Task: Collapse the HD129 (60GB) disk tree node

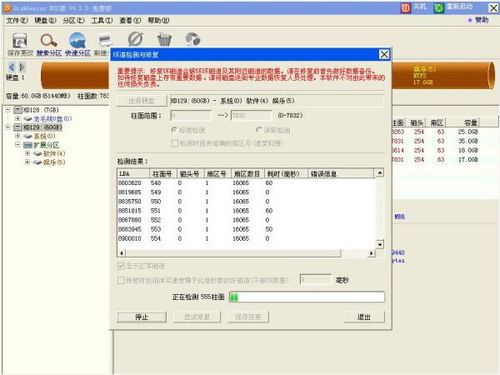Action: point(8,127)
